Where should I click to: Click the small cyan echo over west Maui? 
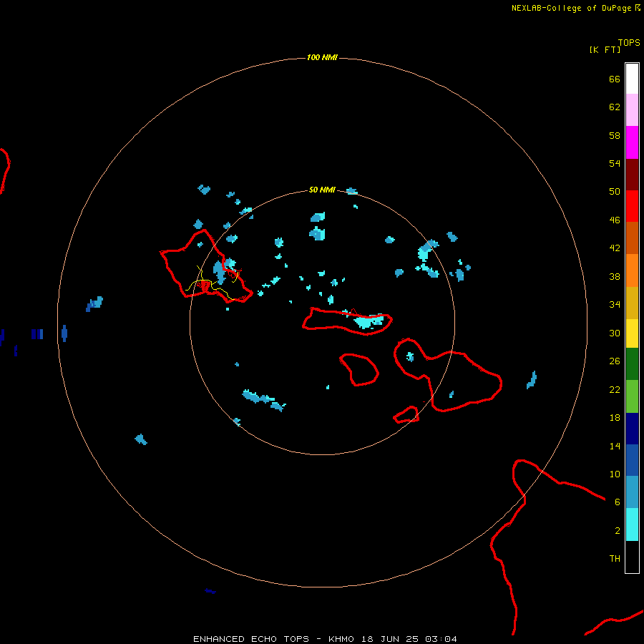pos(410,356)
